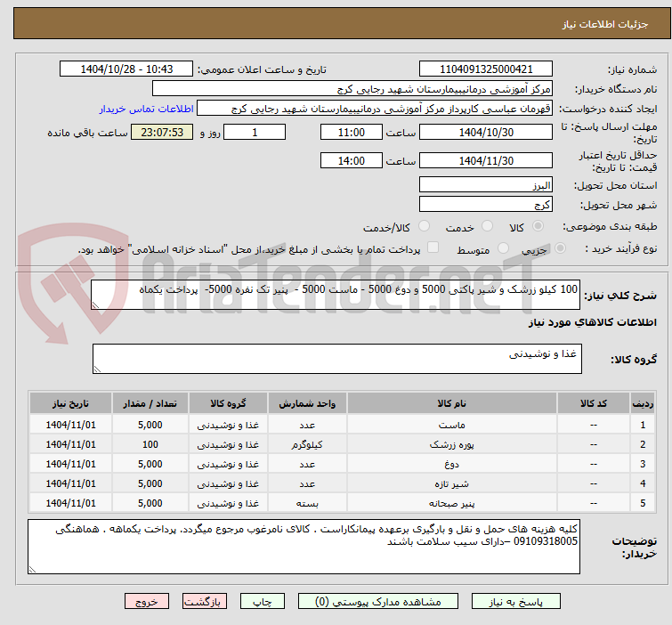Click the 'پوره زرشک' item name cell

pos(452,444)
